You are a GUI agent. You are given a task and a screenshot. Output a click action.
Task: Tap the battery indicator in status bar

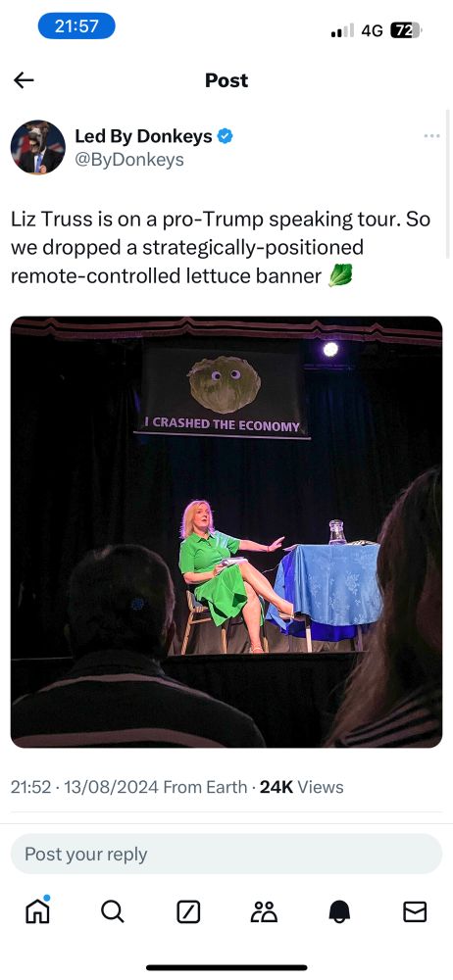tap(406, 30)
